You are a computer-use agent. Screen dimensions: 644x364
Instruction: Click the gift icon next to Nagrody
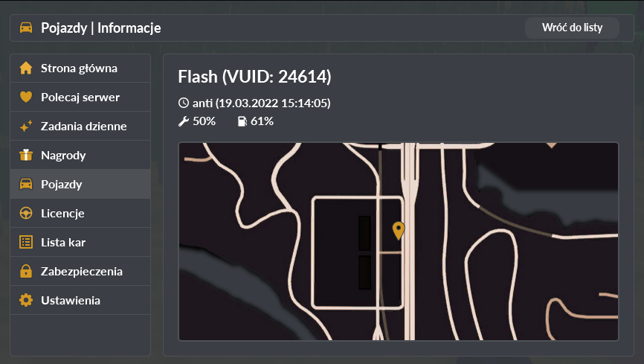click(x=26, y=155)
